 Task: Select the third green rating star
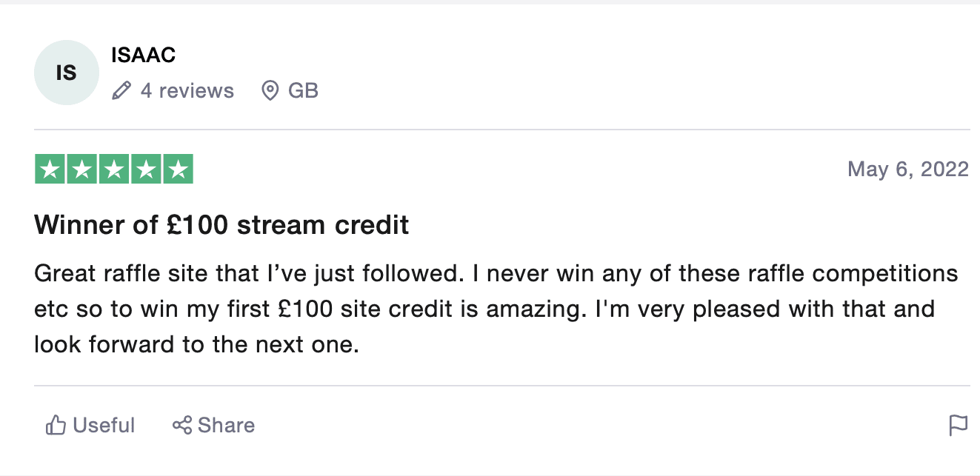(x=114, y=170)
